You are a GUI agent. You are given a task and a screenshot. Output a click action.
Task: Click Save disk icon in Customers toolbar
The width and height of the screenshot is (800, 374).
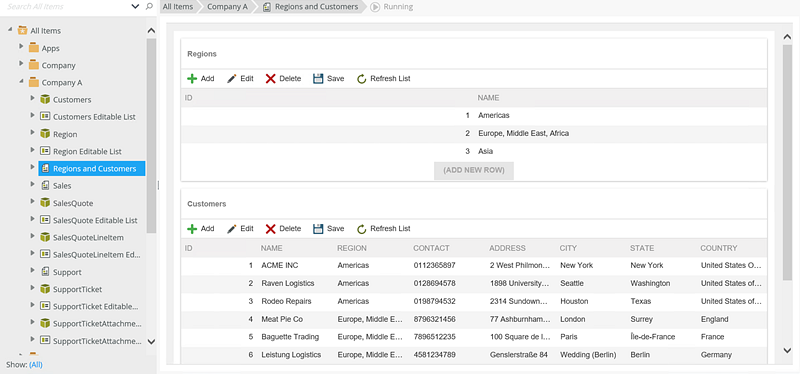[x=318, y=229]
